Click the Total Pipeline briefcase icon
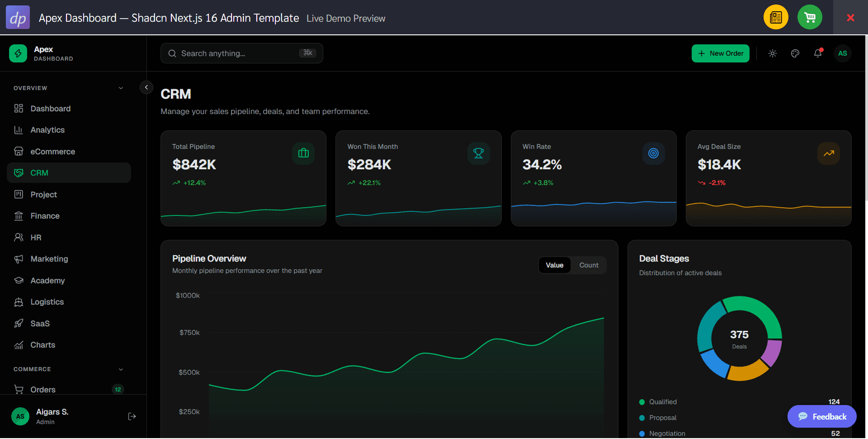868x439 pixels. pos(303,153)
